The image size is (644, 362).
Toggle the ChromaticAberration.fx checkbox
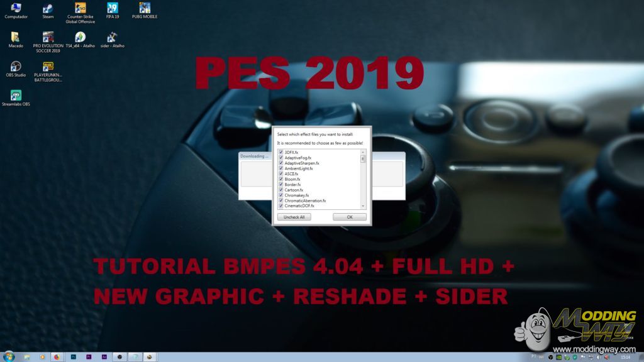[x=281, y=200]
